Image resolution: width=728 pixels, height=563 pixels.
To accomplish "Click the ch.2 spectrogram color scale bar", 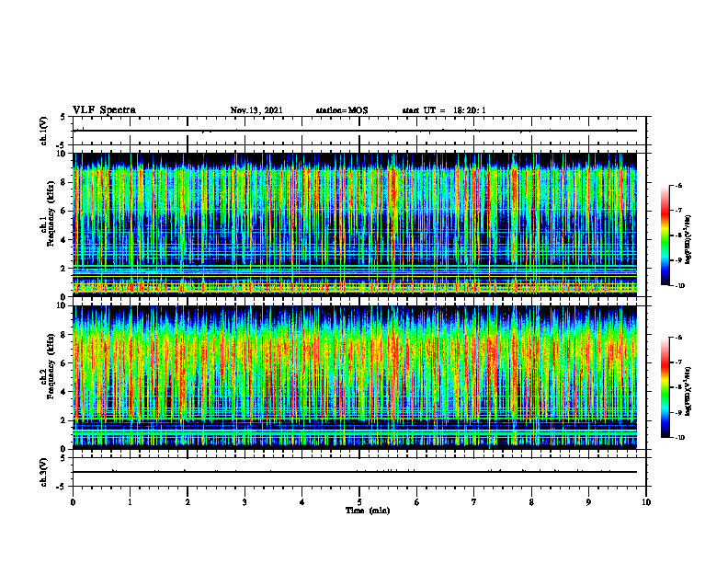I will click(x=665, y=387).
